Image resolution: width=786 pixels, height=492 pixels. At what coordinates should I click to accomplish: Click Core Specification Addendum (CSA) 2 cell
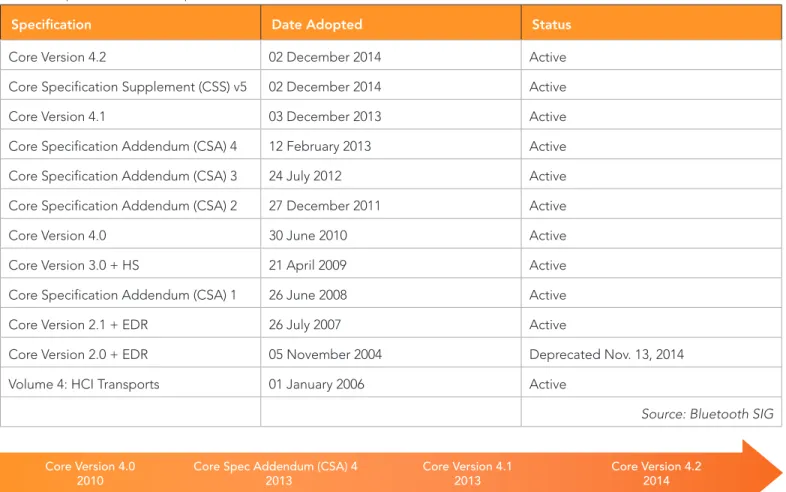point(130,205)
